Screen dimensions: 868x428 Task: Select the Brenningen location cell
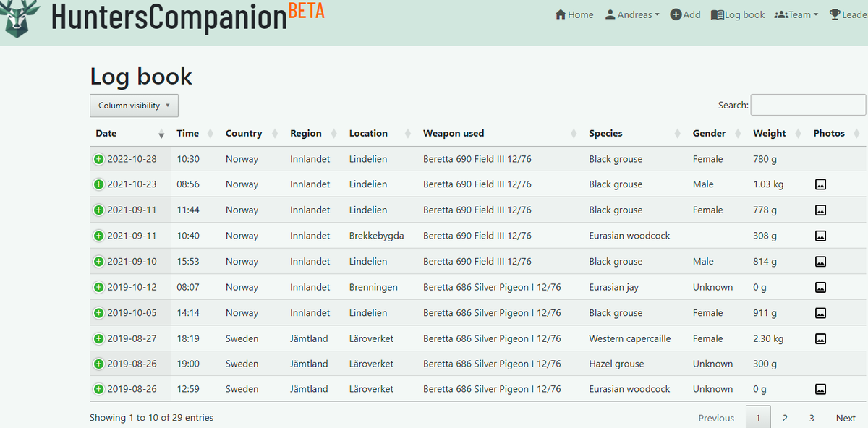[x=373, y=287]
